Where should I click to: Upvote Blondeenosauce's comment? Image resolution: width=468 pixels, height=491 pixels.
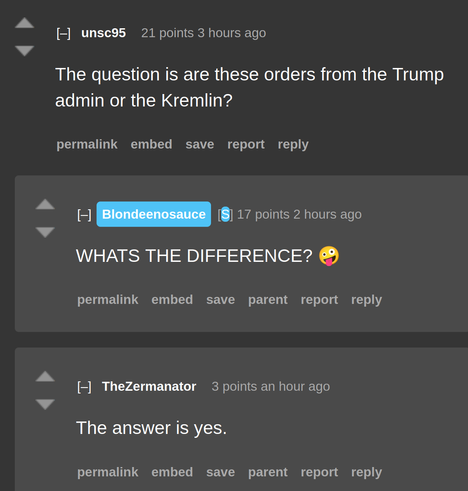pos(45,204)
